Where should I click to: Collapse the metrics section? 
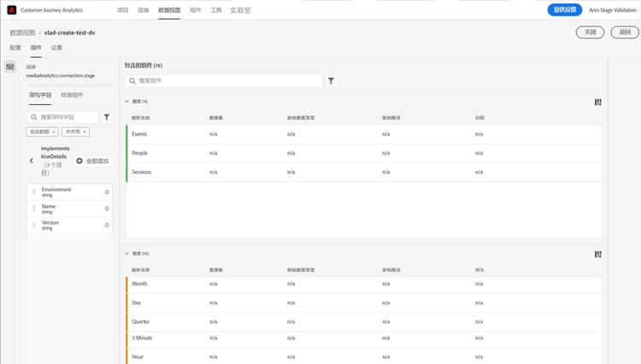point(126,102)
